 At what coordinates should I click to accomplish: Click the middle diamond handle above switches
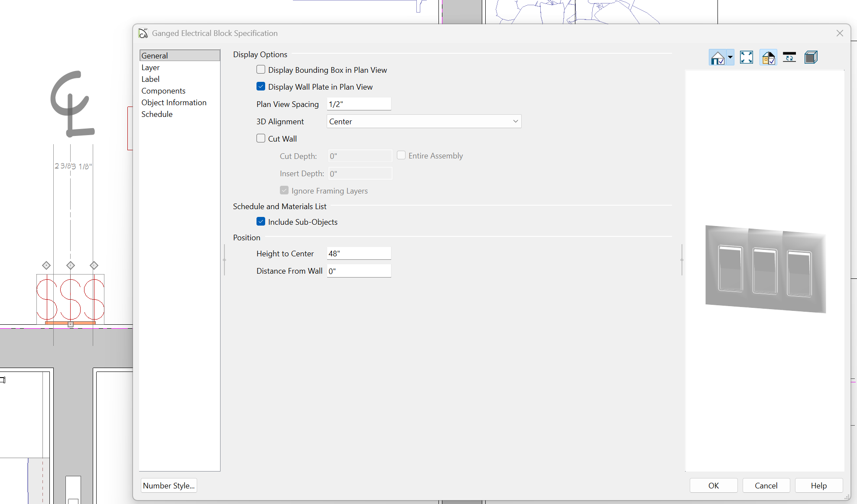(x=71, y=265)
